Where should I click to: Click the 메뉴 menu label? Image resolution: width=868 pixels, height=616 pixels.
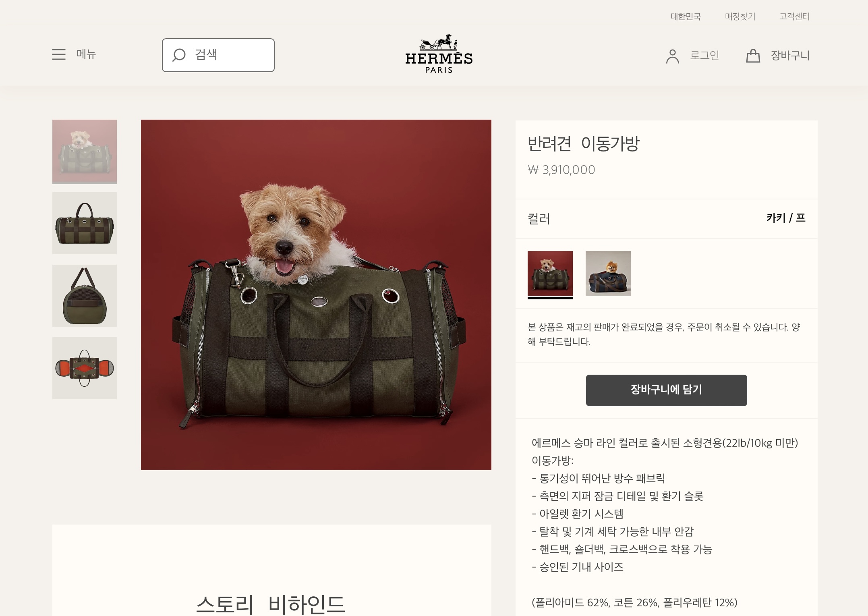(86, 54)
